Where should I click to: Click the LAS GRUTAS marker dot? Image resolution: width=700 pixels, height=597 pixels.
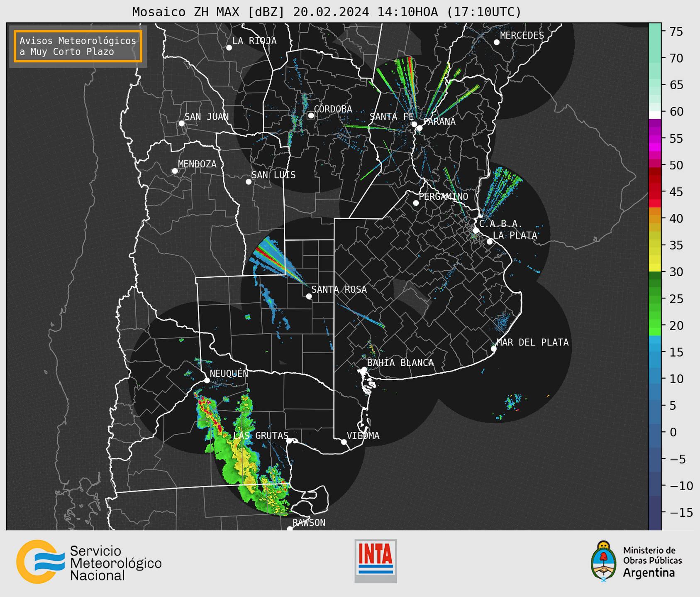pos(289,441)
